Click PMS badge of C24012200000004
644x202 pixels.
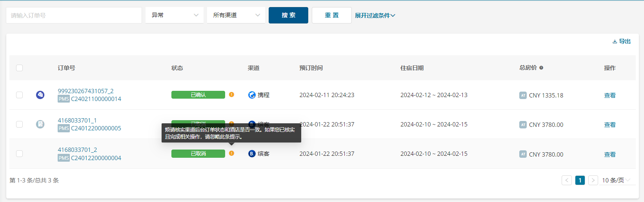pyautogui.click(x=64, y=158)
